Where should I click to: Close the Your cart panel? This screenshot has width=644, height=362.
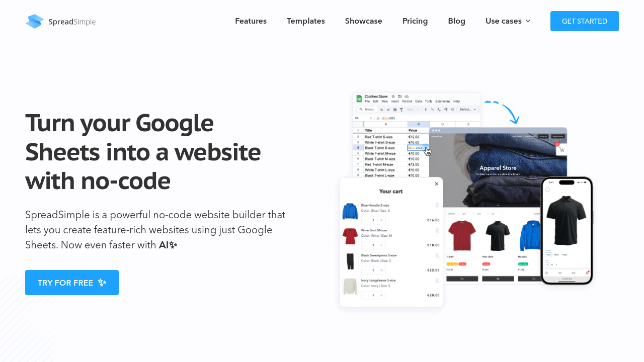coord(436,184)
